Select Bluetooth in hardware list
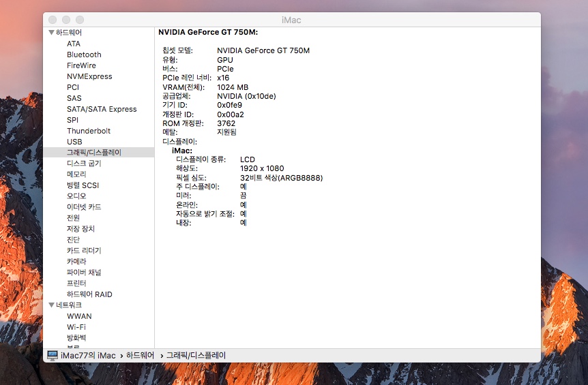 tap(84, 55)
